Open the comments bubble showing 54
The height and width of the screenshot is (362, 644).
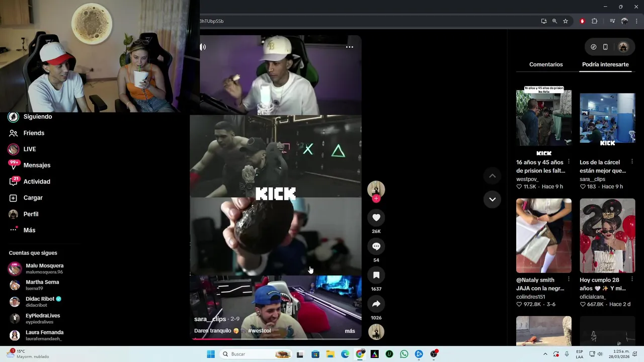(x=376, y=246)
